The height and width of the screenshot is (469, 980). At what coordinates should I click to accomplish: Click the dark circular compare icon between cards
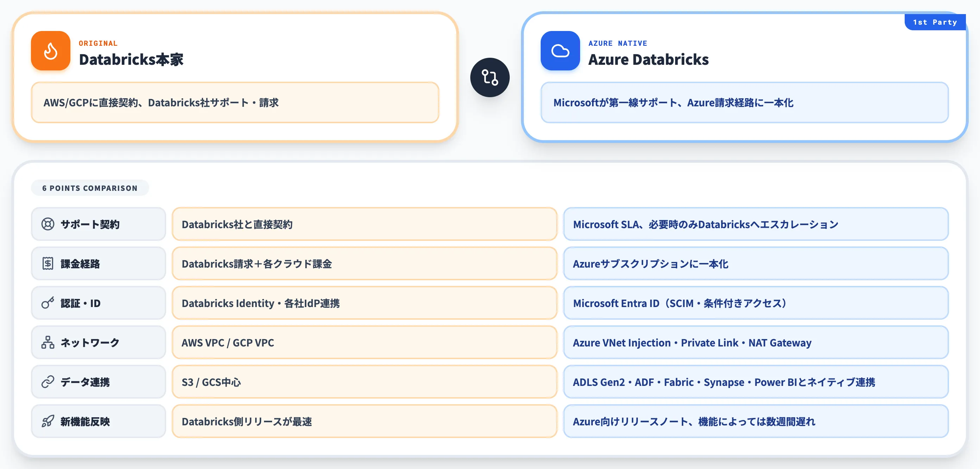point(490,77)
